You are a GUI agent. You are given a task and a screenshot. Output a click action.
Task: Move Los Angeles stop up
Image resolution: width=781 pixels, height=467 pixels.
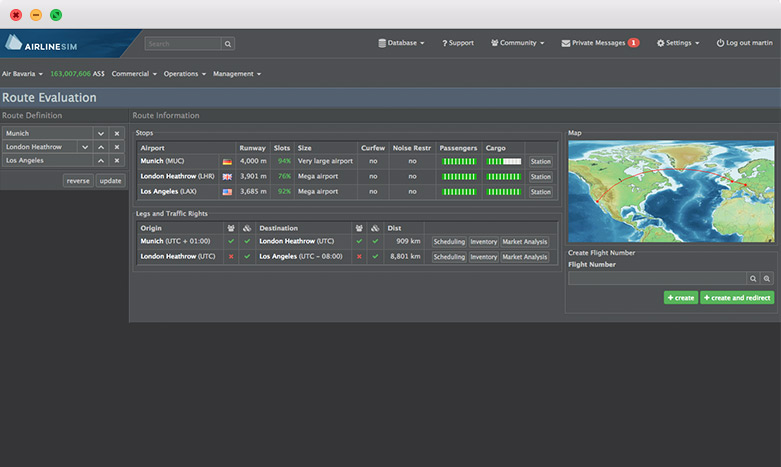[101, 160]
